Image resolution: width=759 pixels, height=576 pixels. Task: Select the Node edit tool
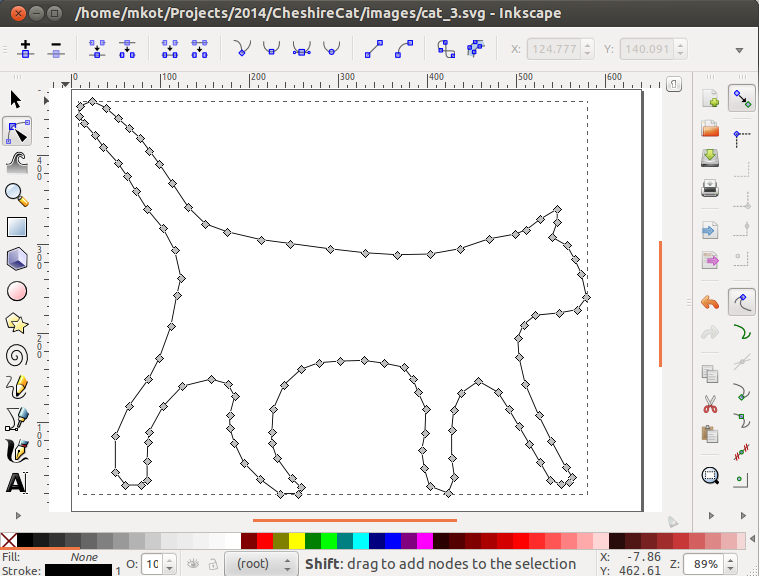[x=17, y=131]
